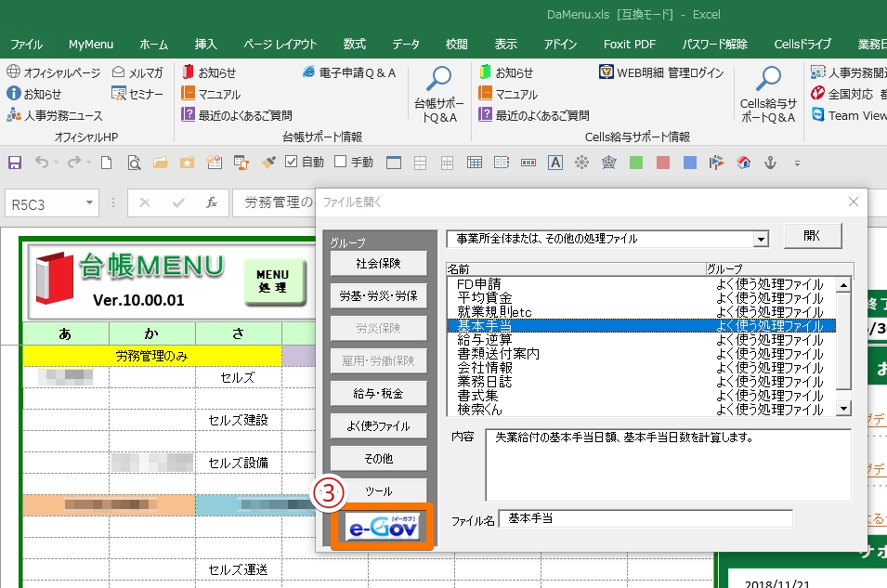887x588 pixels.
Task: Open the undo history dropdown arrow
Action: click(56, 163)
